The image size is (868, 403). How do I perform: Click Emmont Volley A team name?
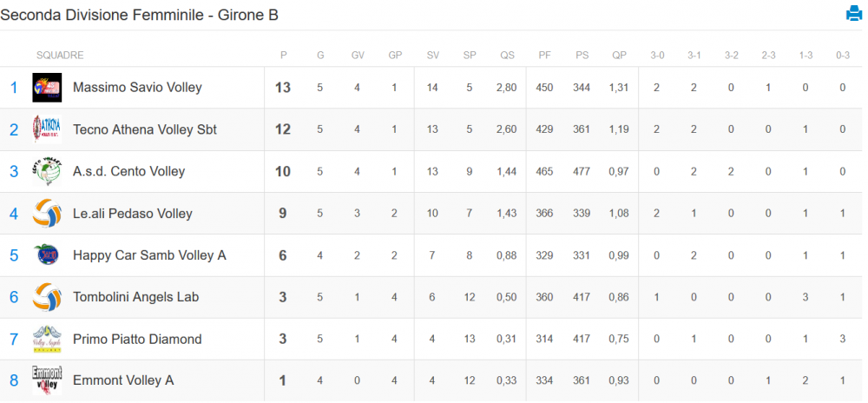(x=123, y=381)
